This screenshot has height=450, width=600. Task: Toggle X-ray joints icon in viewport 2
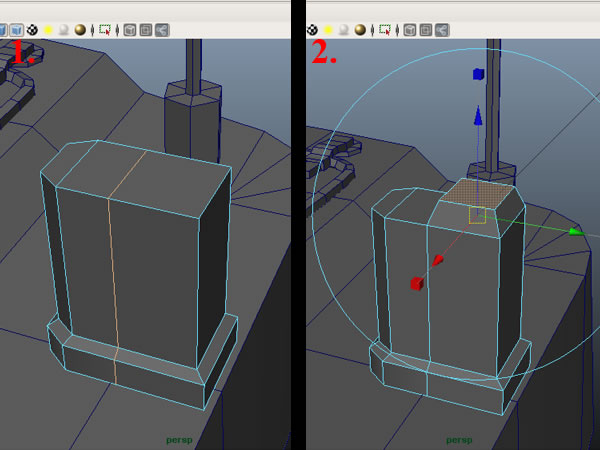pyautogui.click(x=442, y=30)
